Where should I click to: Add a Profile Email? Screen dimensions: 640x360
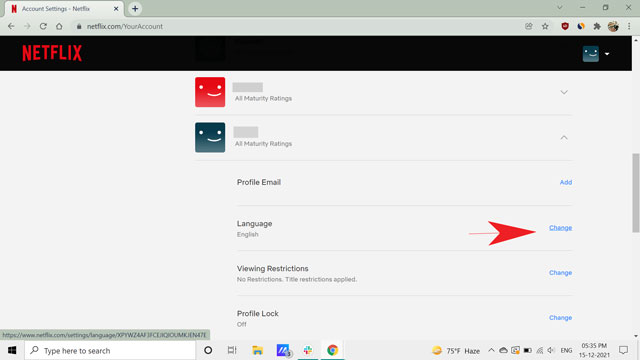click(x=566, y=182)
